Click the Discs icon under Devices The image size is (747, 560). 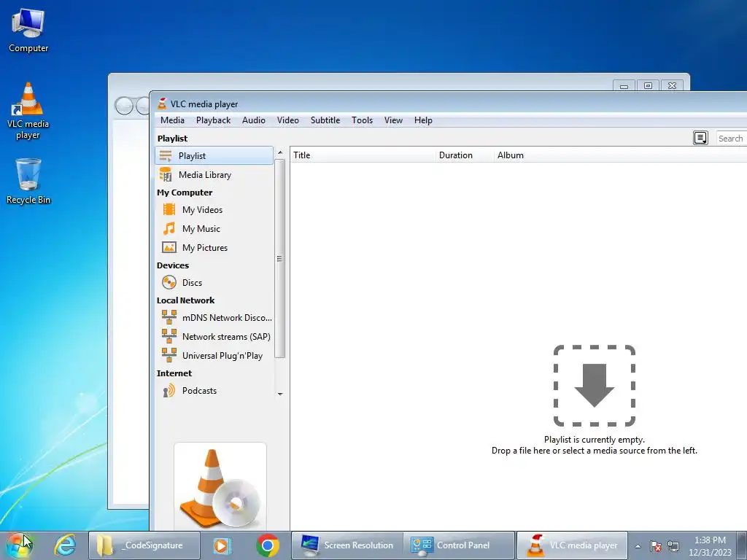tap(169, 282)
